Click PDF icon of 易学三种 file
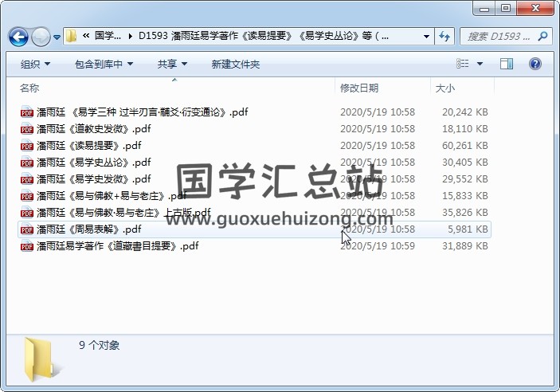The width and height of the screenshot is (560, 392). 27,112
